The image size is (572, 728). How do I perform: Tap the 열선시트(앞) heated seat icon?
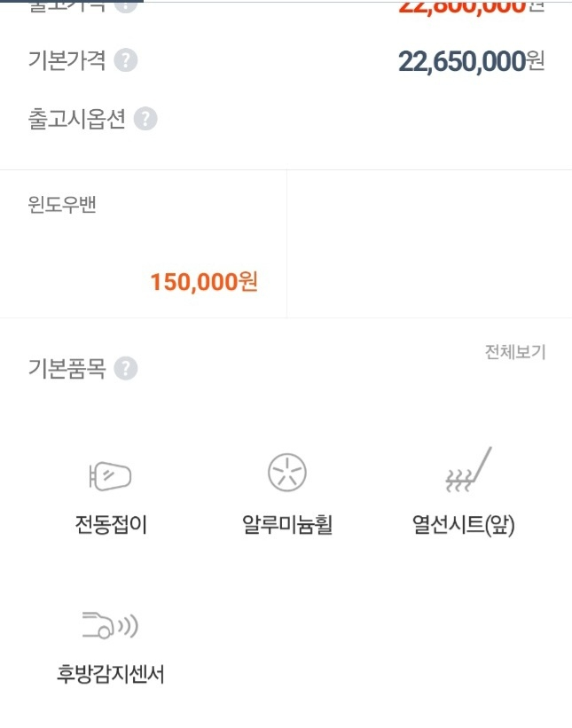coord(467,470)
